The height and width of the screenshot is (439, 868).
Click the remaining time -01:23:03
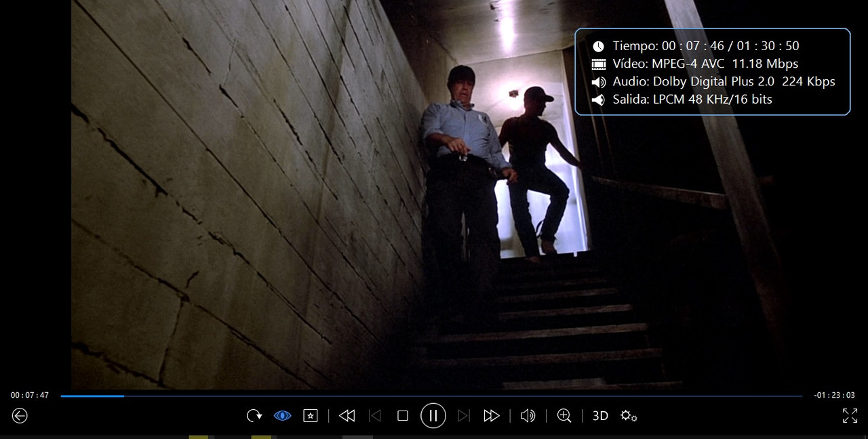pos(834,395)
